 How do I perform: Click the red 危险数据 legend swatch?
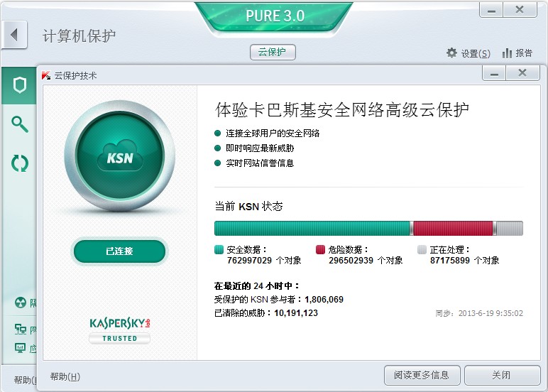320,250
